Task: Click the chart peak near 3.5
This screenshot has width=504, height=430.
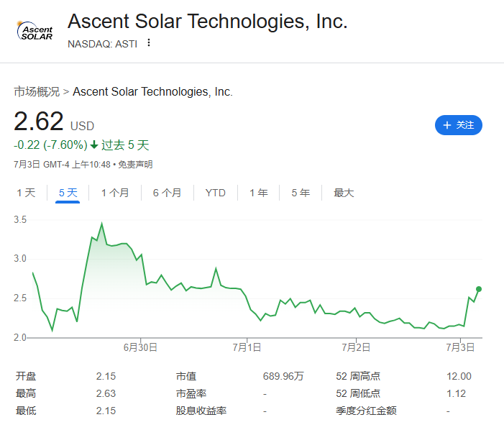Action: click(x=102, y=224)
